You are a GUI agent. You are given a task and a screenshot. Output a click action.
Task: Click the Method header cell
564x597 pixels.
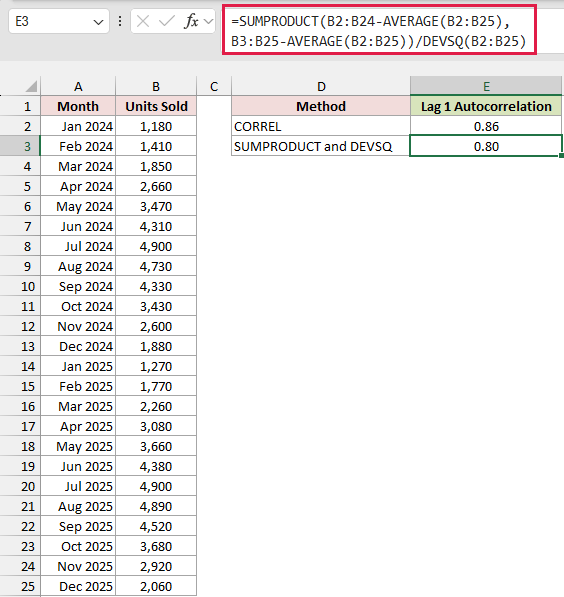tap(321, 106)
